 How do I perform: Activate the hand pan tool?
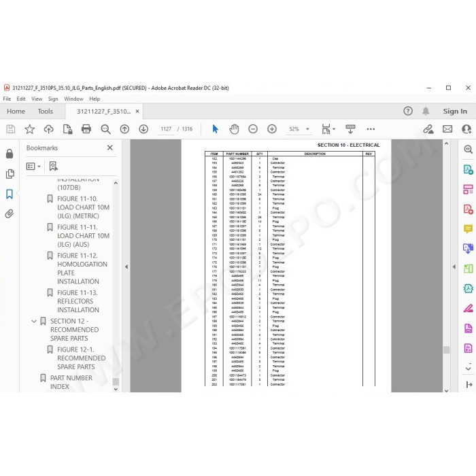point(234,129)
